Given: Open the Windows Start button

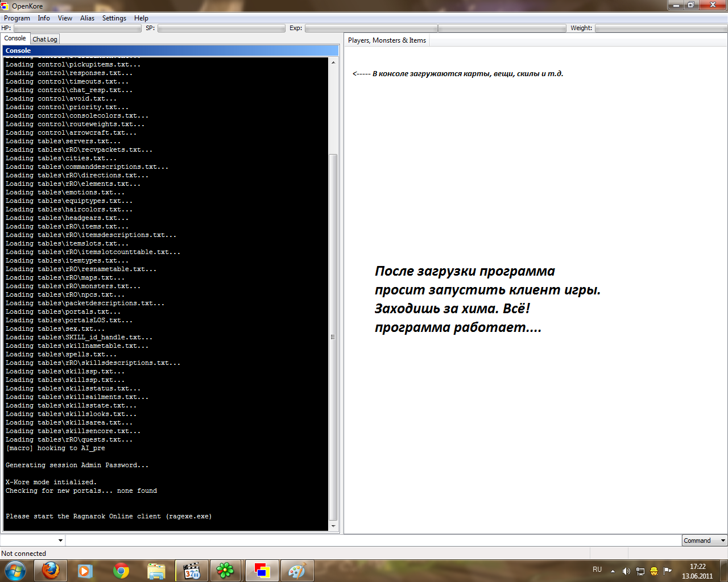Looking at the screenshot, I should (15, 570).
